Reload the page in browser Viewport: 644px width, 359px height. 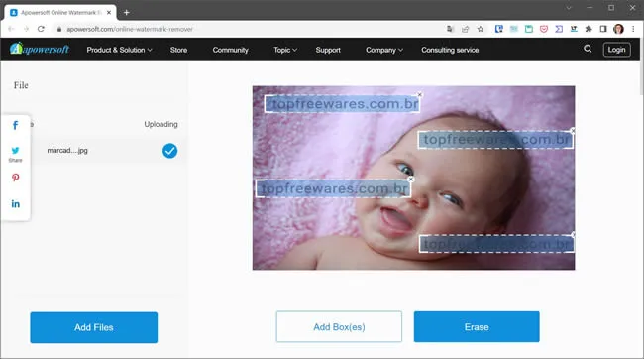tap(41, 29)
